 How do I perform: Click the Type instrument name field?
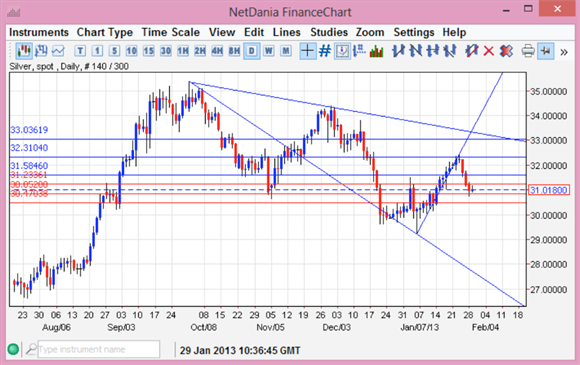coord(98,349)
